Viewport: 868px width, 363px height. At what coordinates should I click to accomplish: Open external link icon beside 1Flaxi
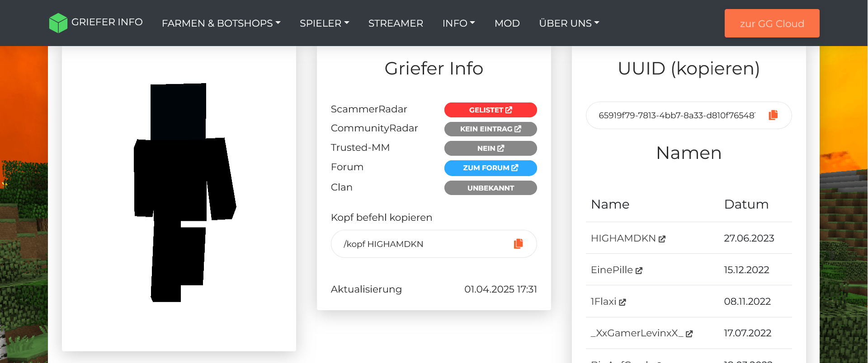point(622,302)
